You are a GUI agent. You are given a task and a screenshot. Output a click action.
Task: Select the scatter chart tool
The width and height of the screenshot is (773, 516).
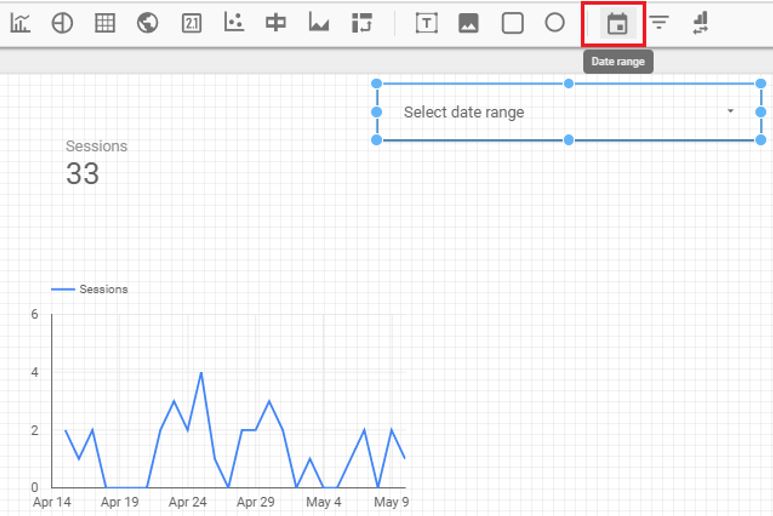point(234,23)
